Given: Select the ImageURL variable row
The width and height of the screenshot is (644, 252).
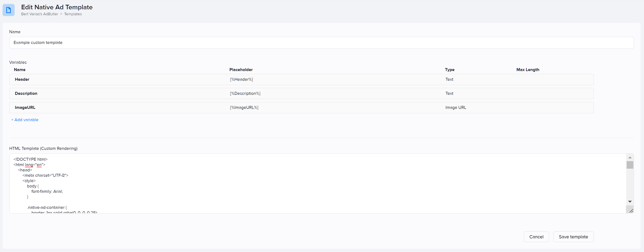Looking at the screenshot, I should (x=25, y=107).
